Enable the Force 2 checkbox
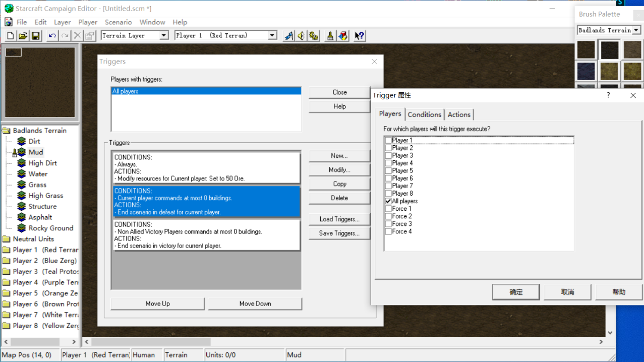This screenshot has width=644, height=362. tap(388, 216)
